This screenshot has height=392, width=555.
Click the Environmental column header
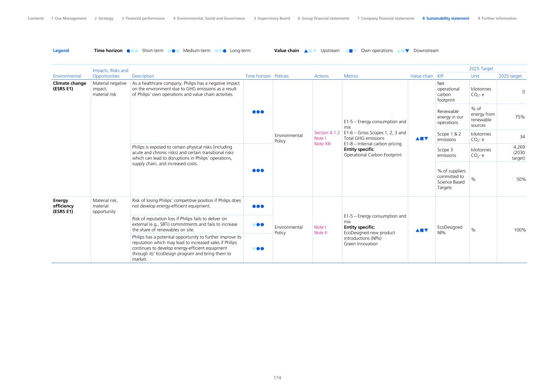click(x=67, y=76)
